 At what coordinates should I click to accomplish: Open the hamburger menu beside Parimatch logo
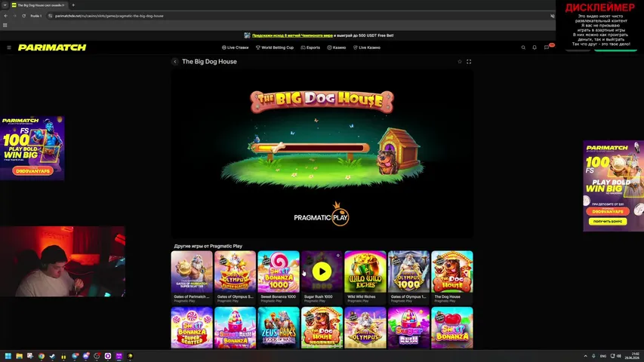9,48
